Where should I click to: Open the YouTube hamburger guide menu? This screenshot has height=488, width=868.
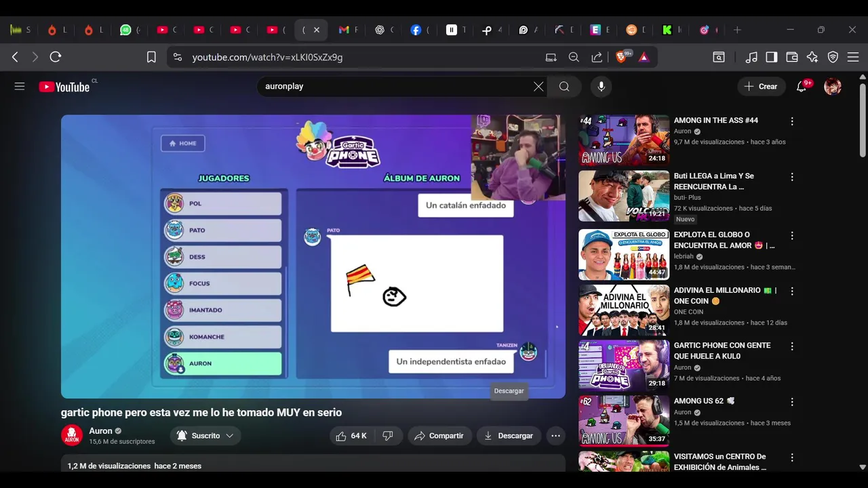[20, 86]
